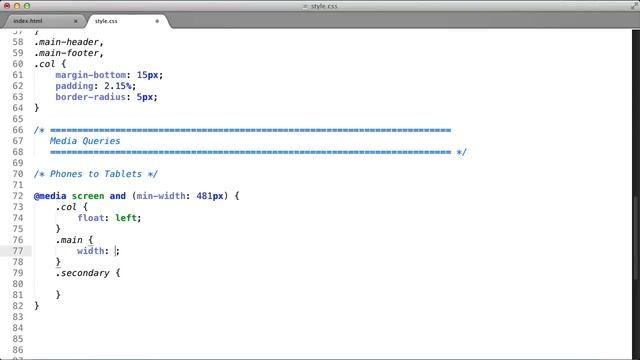
Task: Click the left value on line 74
Action: pyautogui.click(x=126, y=218)
